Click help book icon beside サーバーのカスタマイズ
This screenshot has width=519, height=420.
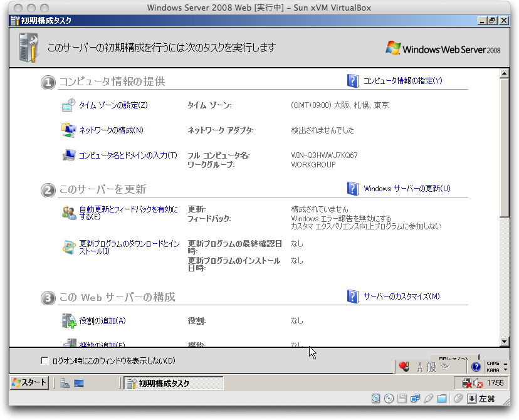[353, 297]
